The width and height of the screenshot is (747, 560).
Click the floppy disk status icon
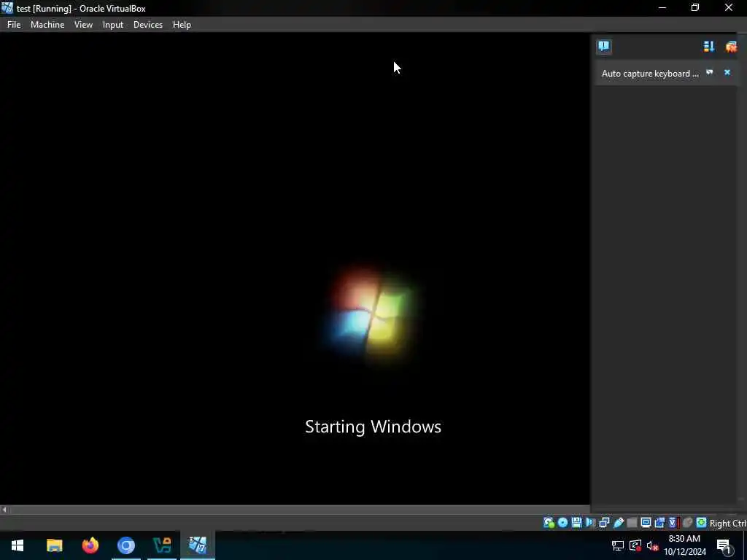576,523
